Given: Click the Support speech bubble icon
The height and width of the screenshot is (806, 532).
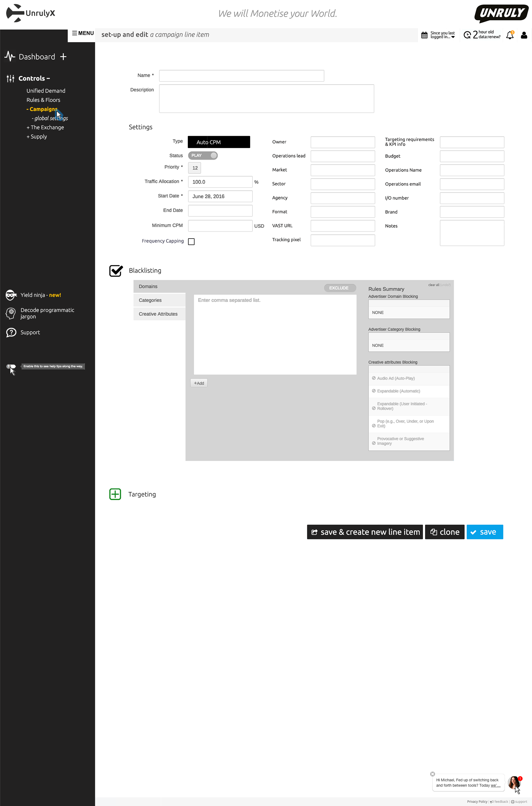Looking at the screenshot, I should point(11,332).
